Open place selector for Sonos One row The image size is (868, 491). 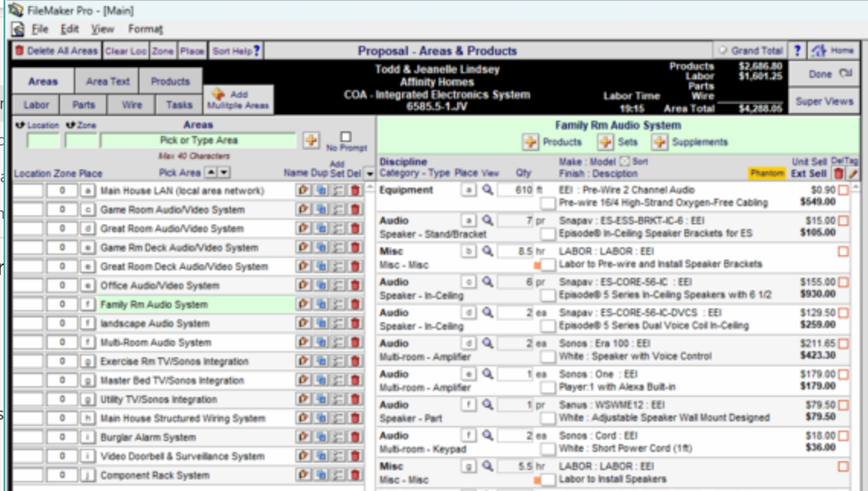pos(469,374)
